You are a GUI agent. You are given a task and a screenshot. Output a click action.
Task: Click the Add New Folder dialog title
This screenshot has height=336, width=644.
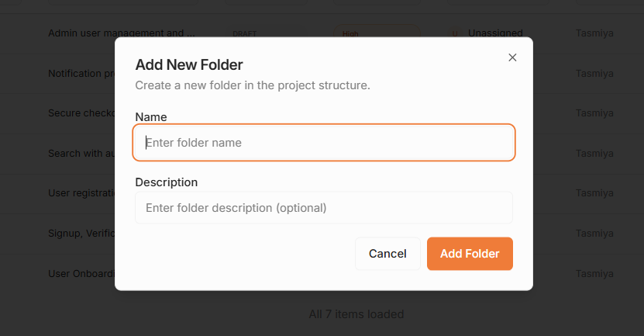(189, 64)
